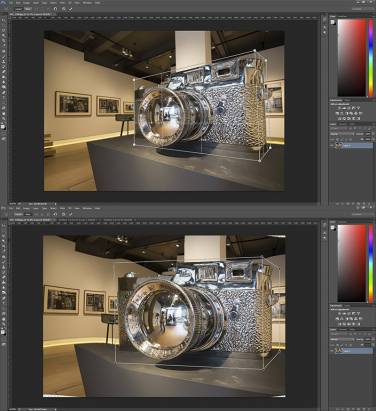Select Zoom tool in top window toolbar
Screen dimensions: 376x411
[x=4, y=118]
